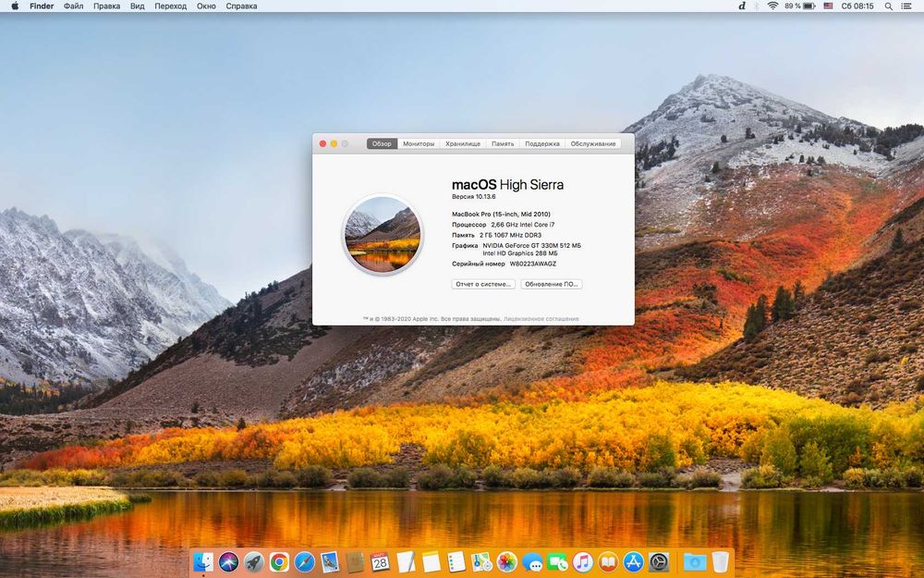The width and height of the screenshot is (924, 578).
Task: Open the Finder menu in menu bar
Action: [42, 6]
